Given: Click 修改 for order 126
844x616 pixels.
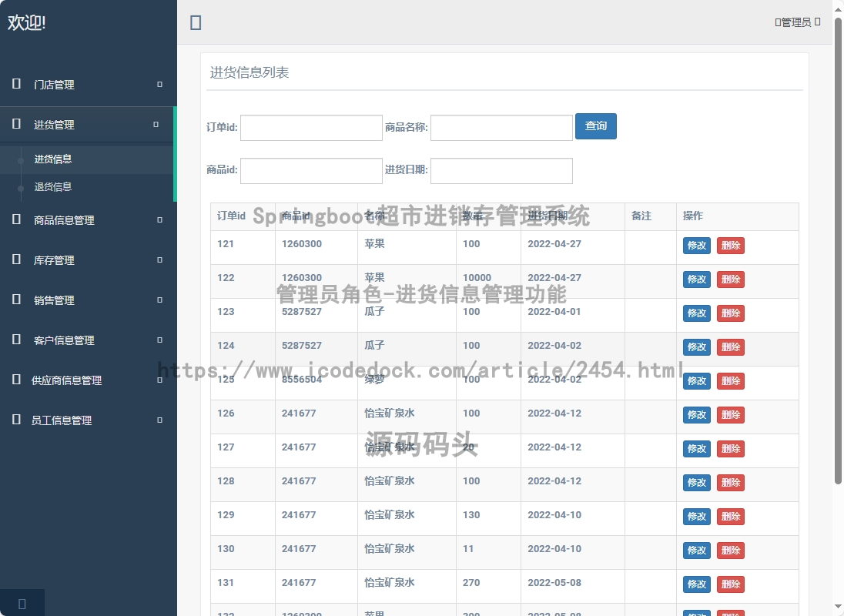Looking at the screenshot, I should tap(696, 415).
